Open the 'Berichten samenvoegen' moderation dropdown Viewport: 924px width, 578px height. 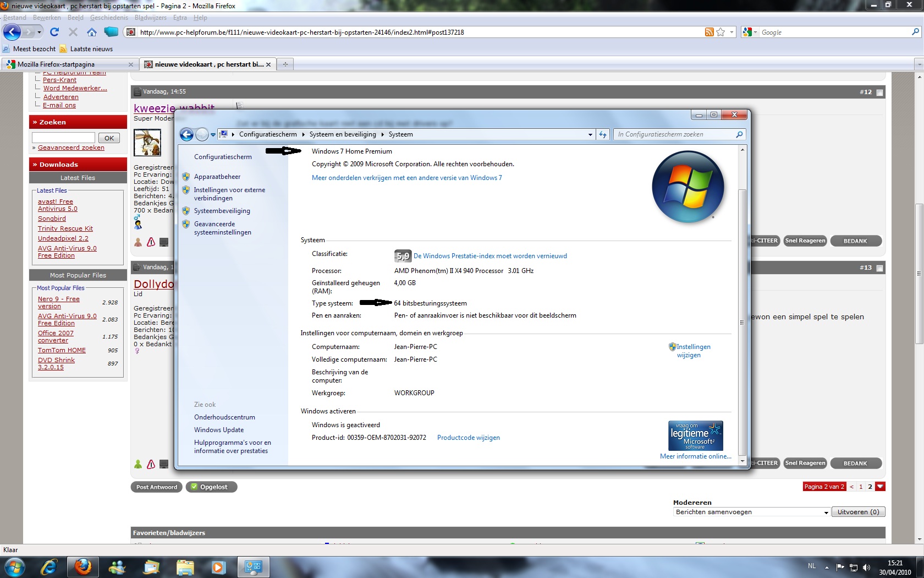point(752,512)
